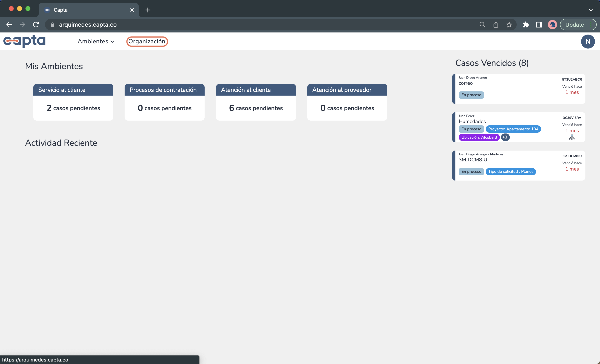Toggle the browser side panel icon
The height and width of the screenshot is (364, 600).
[x=539, y=25]
